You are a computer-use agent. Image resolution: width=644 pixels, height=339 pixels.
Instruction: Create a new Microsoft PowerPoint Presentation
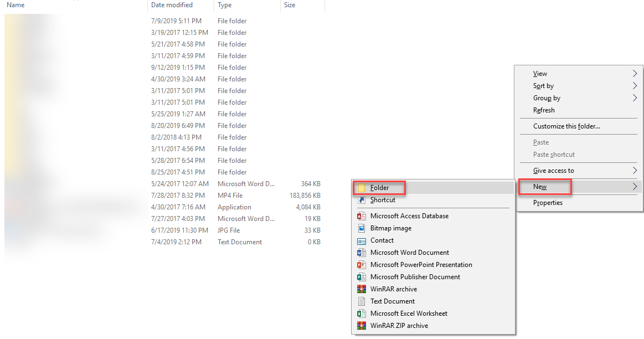(434, 265)
